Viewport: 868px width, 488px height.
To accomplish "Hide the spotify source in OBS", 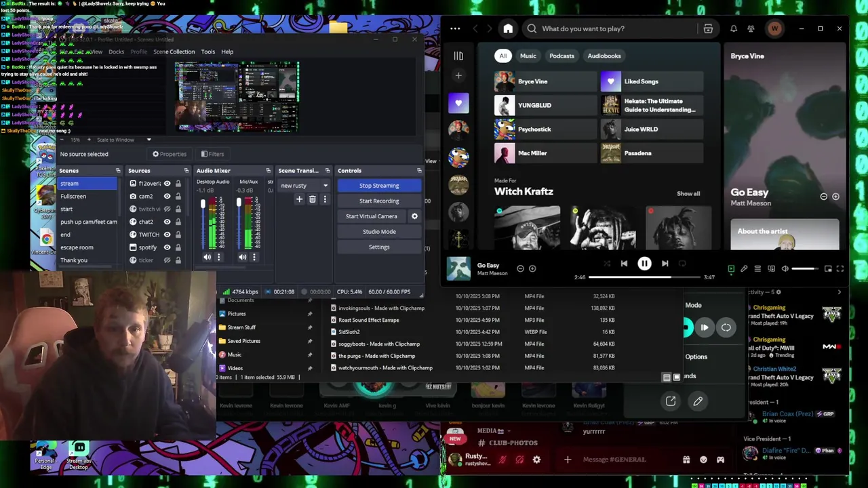I will click(167, 247).
